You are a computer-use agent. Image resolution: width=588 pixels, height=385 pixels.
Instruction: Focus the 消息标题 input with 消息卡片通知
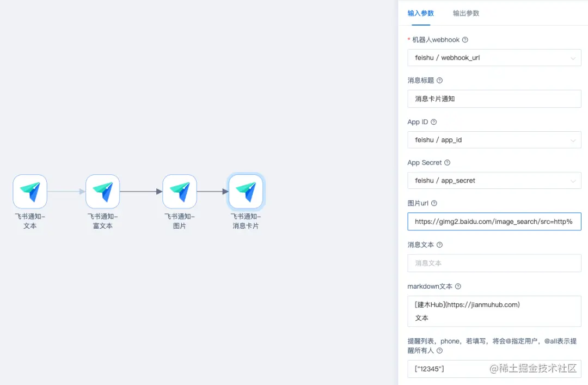click(494, 99)
